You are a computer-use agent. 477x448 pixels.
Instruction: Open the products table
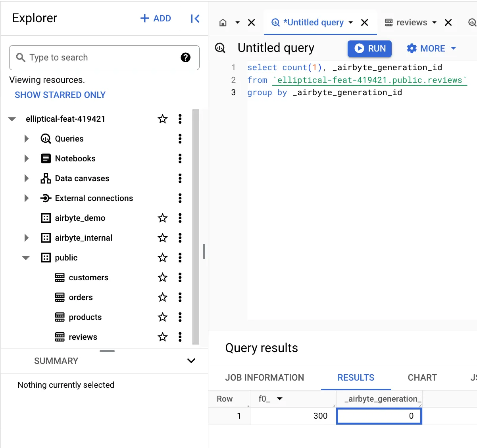pyautogui.click(x=85, y=317)
